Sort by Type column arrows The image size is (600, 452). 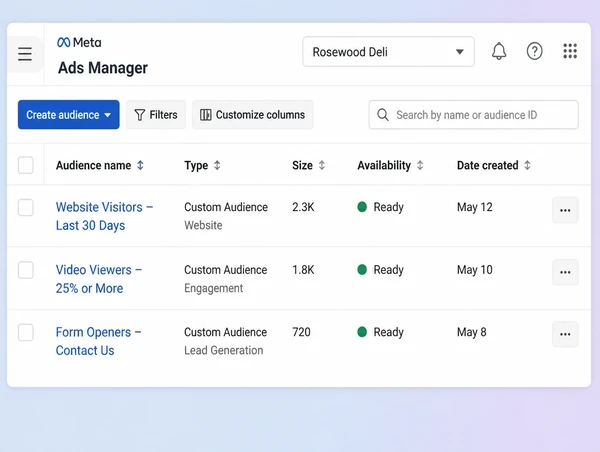(217, 165)
